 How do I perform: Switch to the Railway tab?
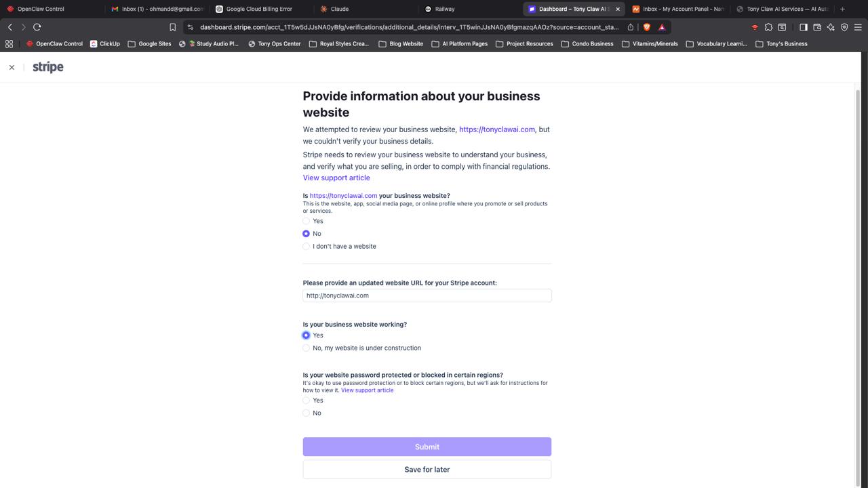[x=444, y=9]
